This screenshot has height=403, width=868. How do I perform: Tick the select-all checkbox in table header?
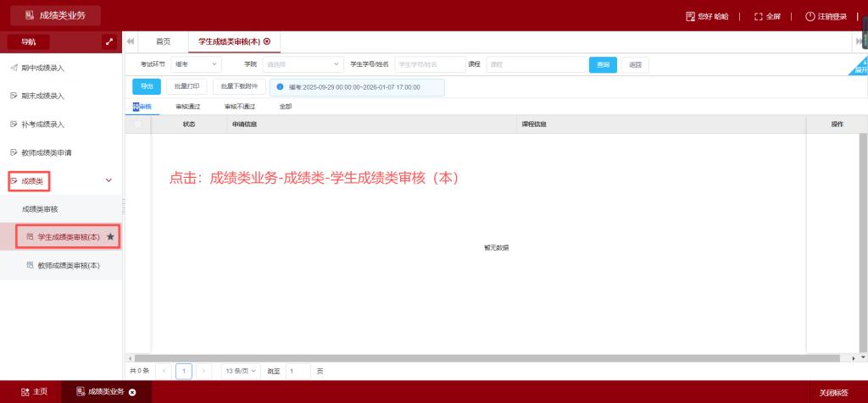pyautogui.click(x=138, y=124)
